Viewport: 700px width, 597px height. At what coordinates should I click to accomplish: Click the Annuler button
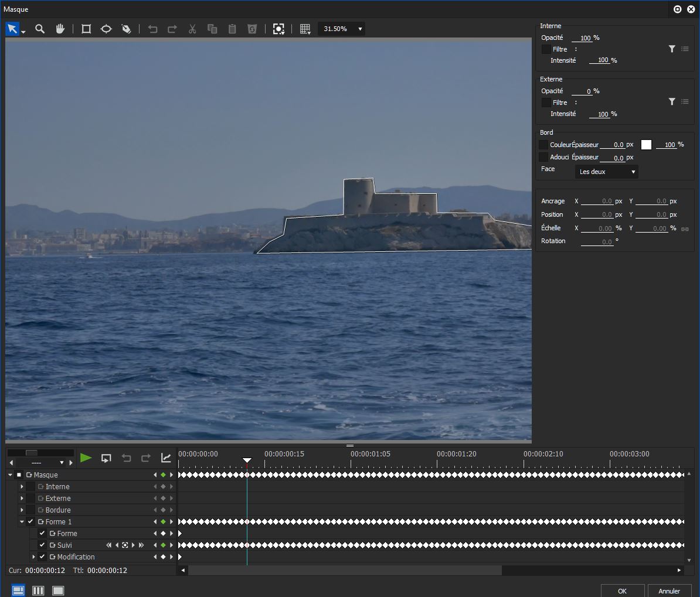[669, 591]
